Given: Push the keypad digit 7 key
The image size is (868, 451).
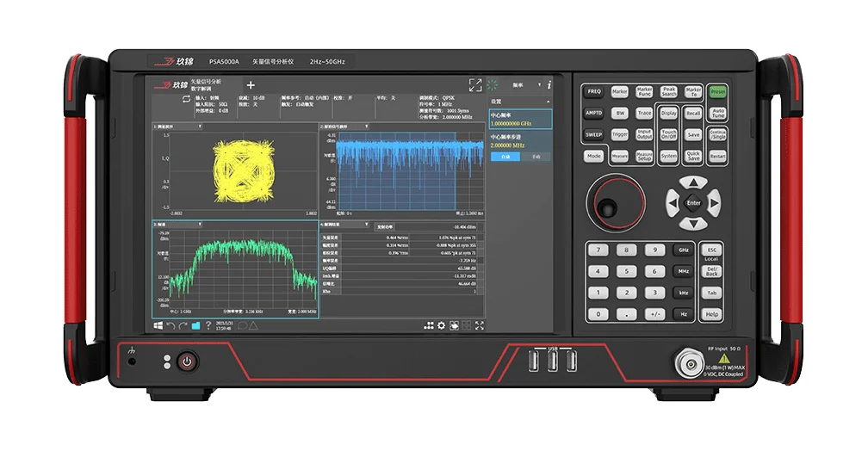Looking at the screenshot, I should click(598, 250).
